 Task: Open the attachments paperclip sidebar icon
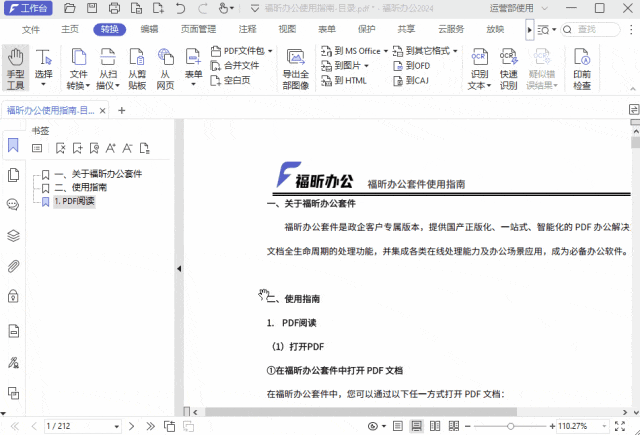(13, 266)
